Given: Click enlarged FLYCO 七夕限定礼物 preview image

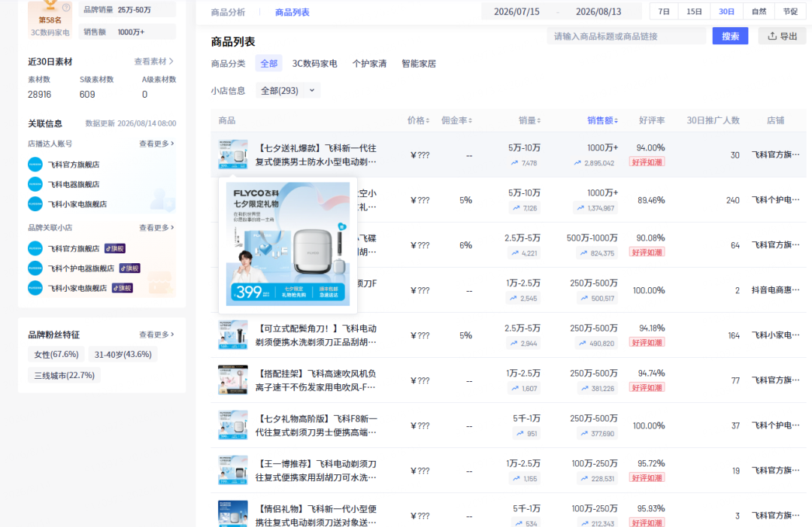Looking at the screenshot, I should (288, 244).
